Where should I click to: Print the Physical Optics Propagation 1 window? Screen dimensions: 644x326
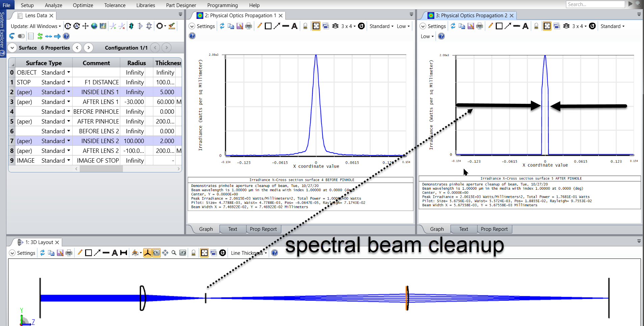coord(249,26)
